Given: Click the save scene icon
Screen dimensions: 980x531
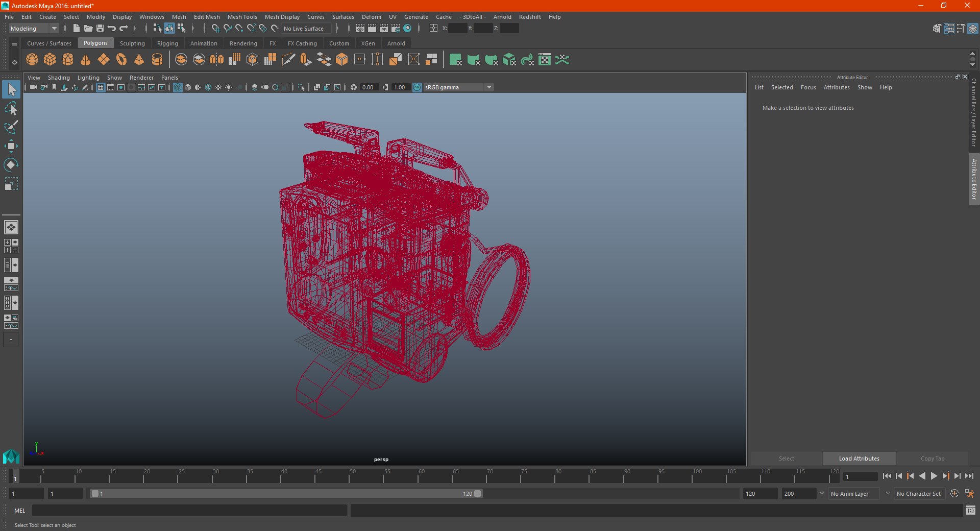Looking at the screenshot, I should pos(100,29).
